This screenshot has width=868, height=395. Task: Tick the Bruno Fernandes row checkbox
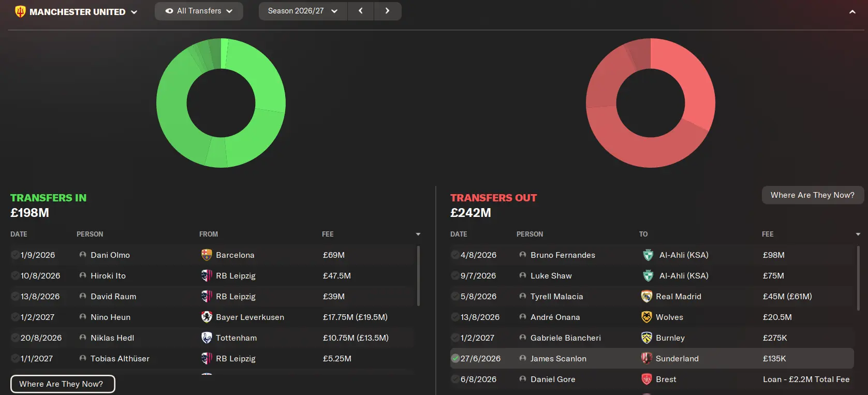[455, 255]
